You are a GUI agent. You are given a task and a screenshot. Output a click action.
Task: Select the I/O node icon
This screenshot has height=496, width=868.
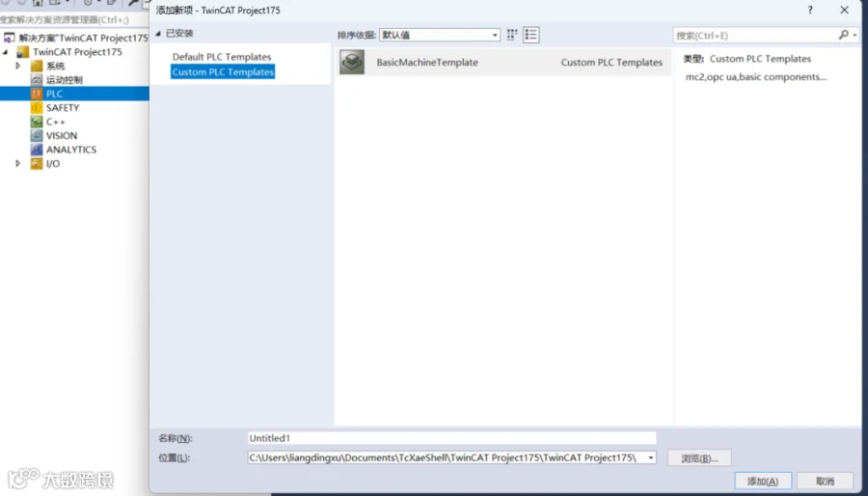(x=37, y=163)
